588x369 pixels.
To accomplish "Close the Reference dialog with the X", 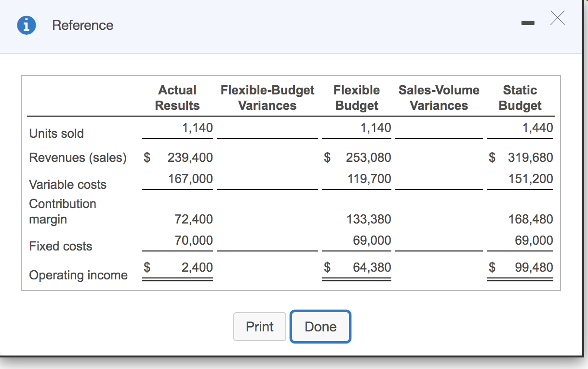I will coord(557,19).
